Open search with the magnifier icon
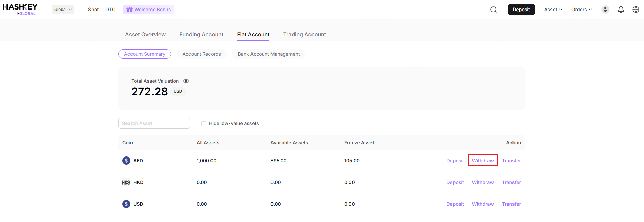 (x=494, y=10)
